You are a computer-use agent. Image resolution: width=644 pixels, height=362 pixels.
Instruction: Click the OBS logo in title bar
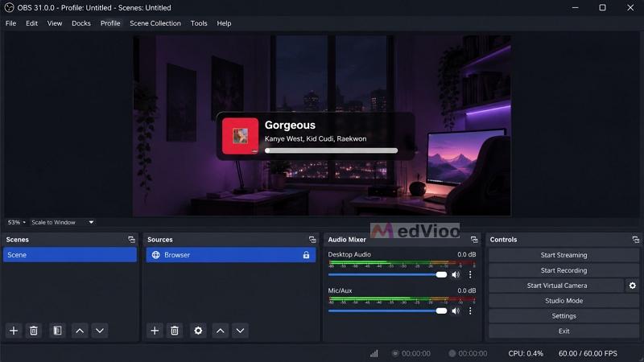click(x=9, y=7)
